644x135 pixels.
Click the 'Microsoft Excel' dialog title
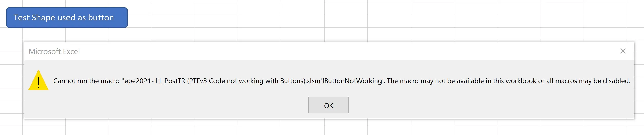coord(54,51)
